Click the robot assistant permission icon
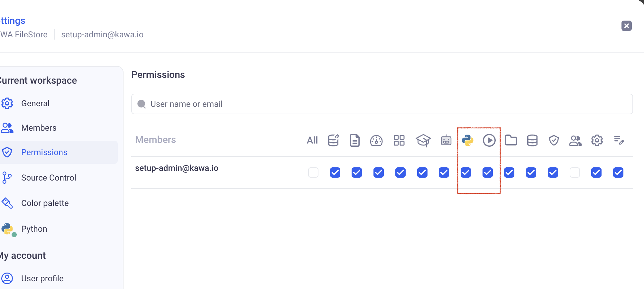This screenshot has width=644, height=289. tap(446, 140)
